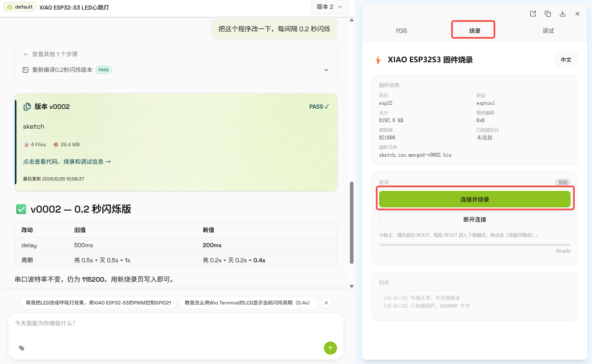Click the log line 已加载固件: 8388608 字节
The width and height of the screenshot is (592, 364).
coord(427,306)
